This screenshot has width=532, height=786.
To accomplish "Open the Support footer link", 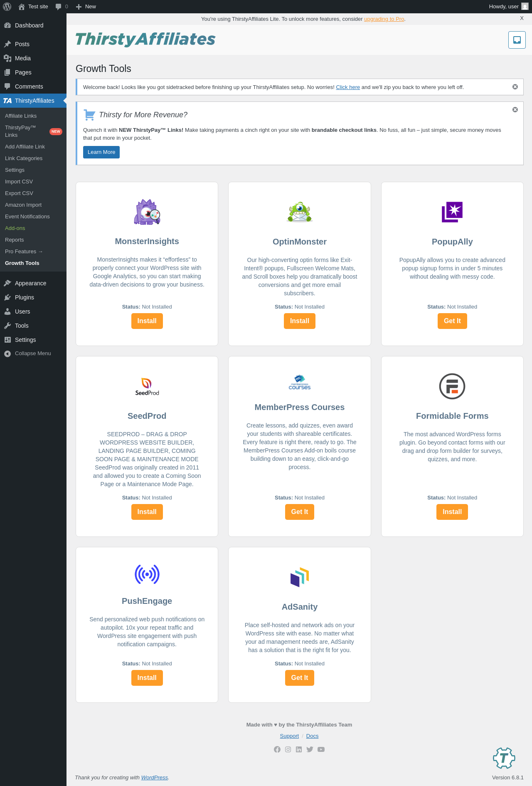I will click(x=289, y=736).
